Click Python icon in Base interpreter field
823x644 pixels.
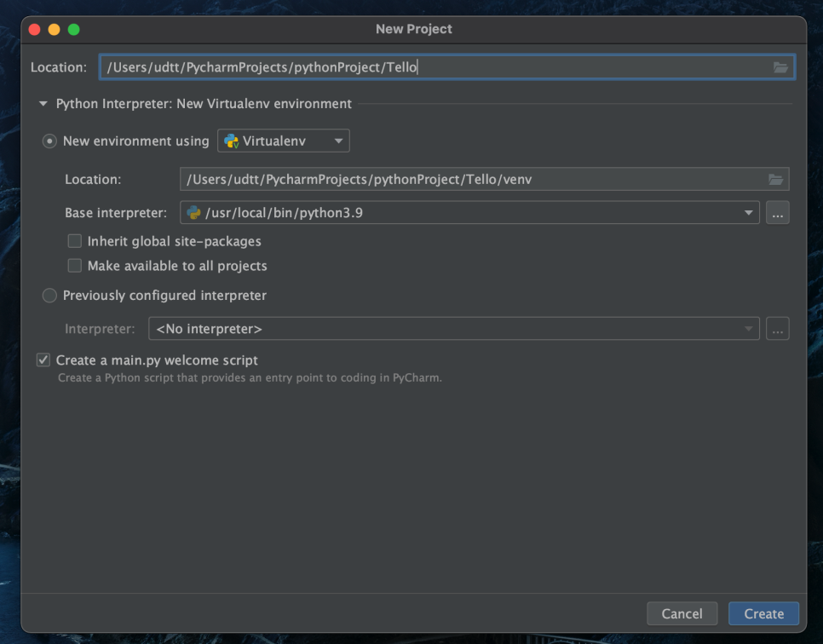[x=193, y=213]
